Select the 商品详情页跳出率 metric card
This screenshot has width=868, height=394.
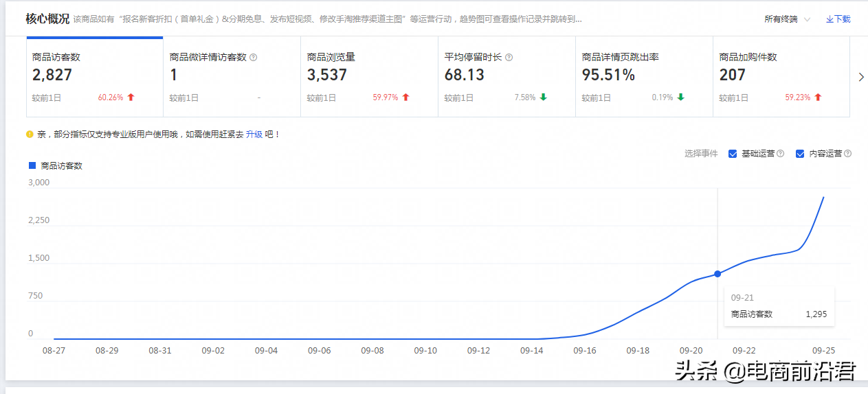[644, 77]
